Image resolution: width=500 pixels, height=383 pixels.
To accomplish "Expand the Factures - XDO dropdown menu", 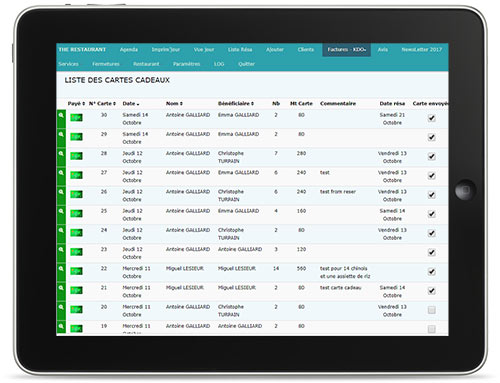I will [347, 50].
